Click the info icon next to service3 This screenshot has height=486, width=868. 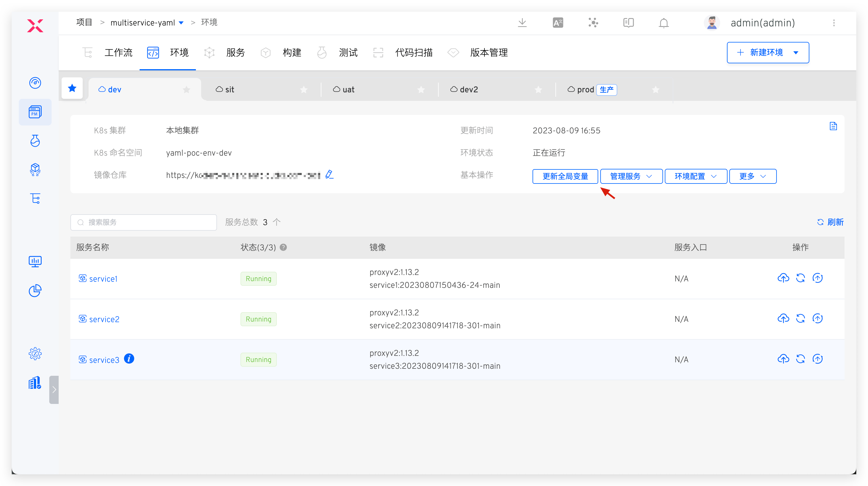pyautogui.click(x=129, y=359)
